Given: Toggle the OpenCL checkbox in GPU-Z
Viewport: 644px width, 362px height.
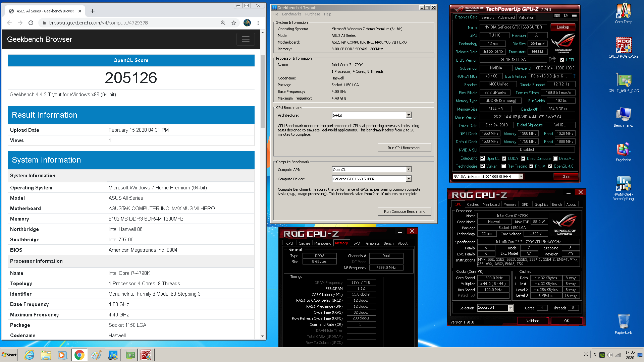Looking at the screenshot, I should click(x=482, y=159).
